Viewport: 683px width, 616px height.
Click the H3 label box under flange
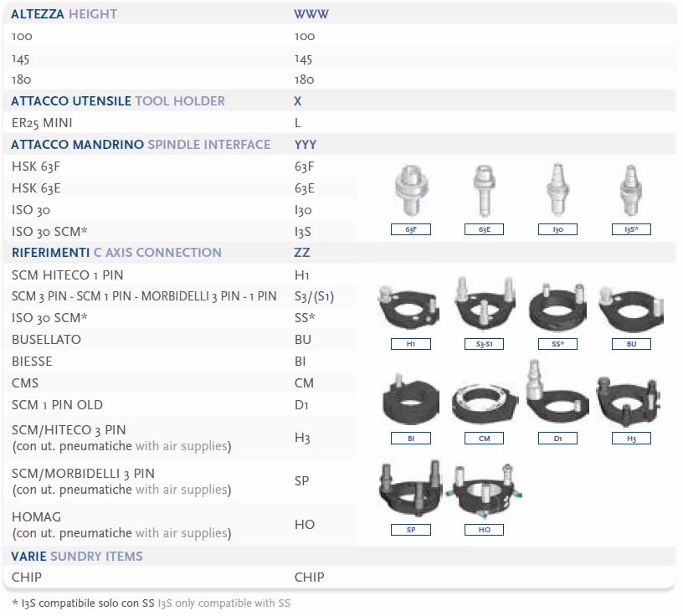point(632,439)
